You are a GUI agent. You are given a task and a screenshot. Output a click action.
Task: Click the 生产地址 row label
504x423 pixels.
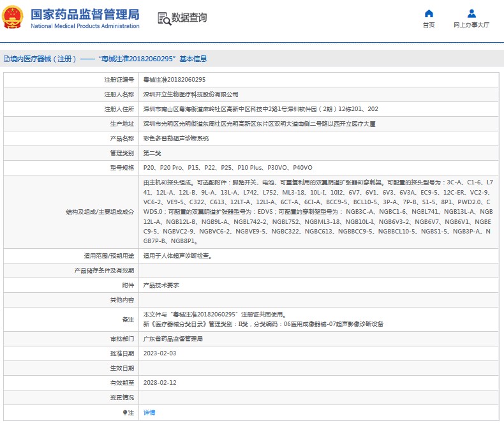pyautogui.click(x=122, y=124)
